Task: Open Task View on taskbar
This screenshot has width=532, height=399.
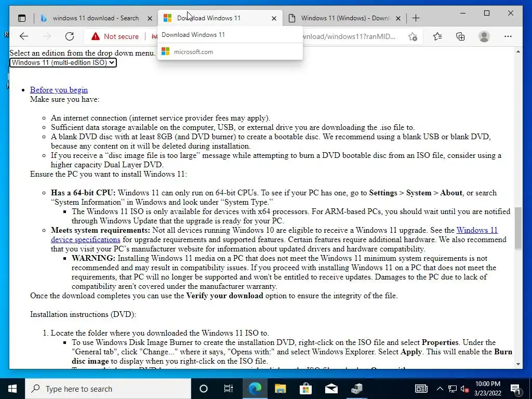Action: click(x=229, y=389)
